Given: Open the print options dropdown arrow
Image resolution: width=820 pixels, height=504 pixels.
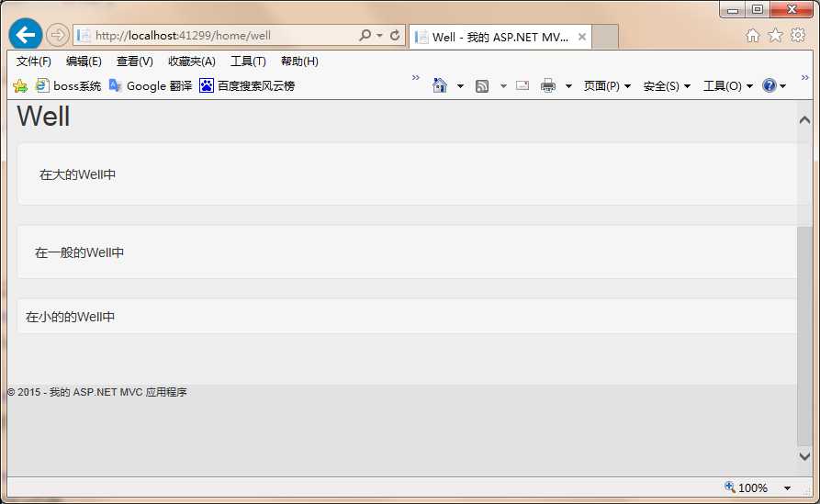Looking at the screenshot, I should pyautogui.click(x=568, y=86).
